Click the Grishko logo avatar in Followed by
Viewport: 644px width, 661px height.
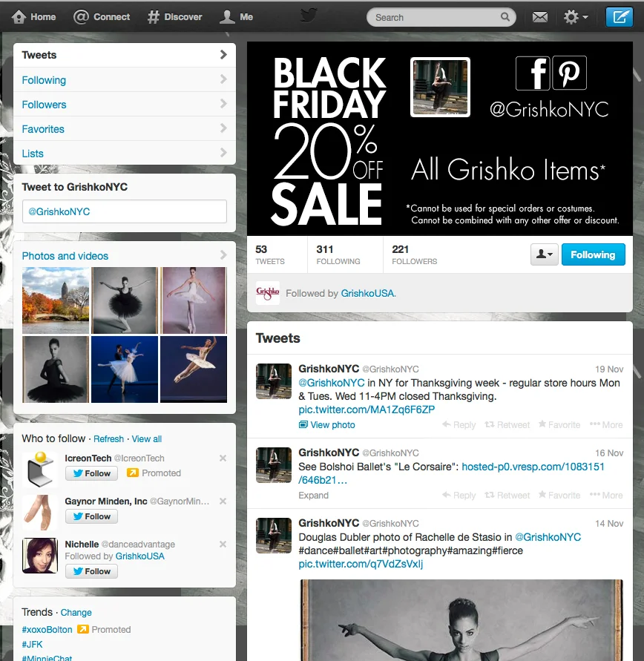pos(268,293)
